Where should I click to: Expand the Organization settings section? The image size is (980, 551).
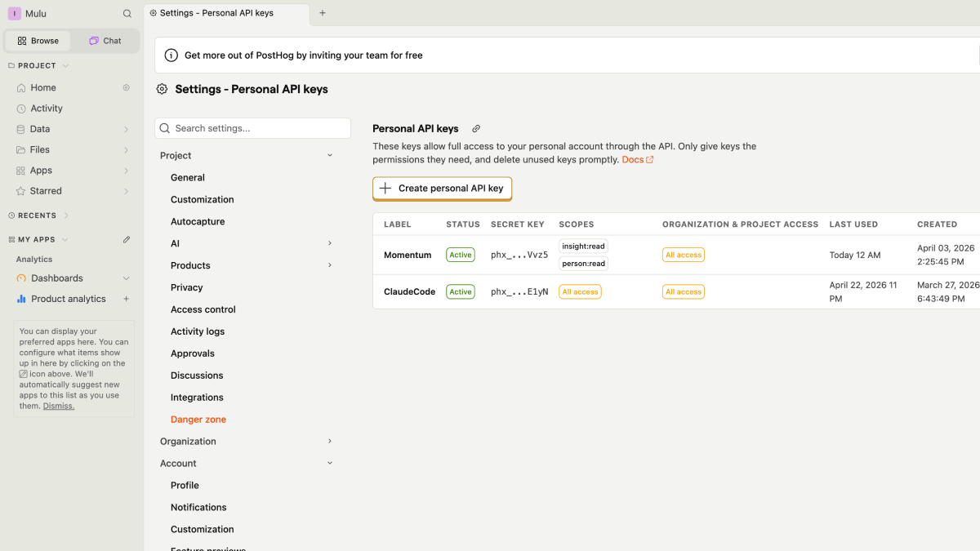click(x=330, y=441)
